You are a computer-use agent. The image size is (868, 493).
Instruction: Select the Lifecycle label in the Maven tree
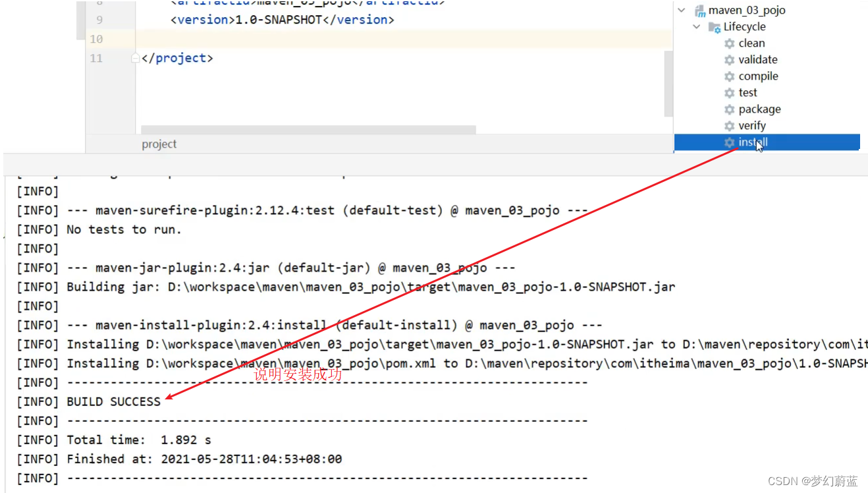tap(744, 27)
